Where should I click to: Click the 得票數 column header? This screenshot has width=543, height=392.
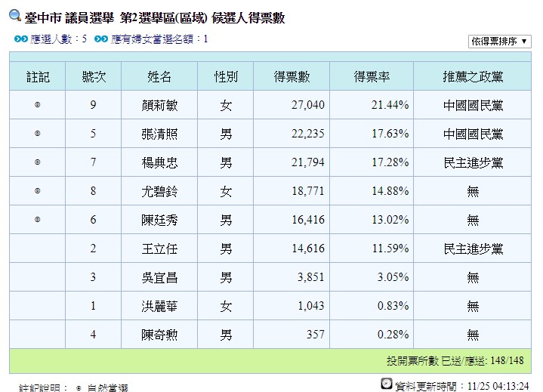[292, 76]
